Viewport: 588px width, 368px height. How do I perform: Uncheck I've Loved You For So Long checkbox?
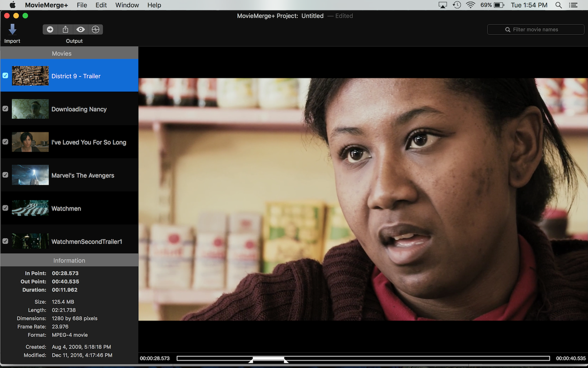point(6,142)
